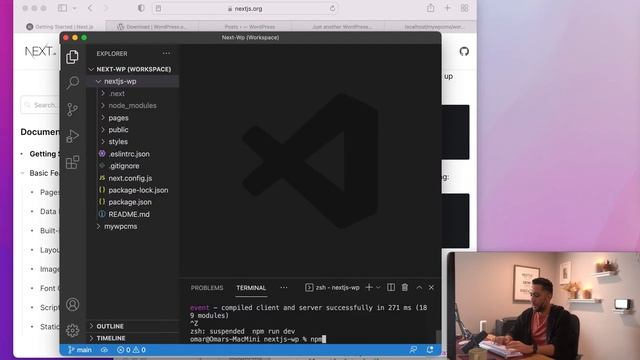This screenshot has height=360, width=640.
Task: Reload page in Safari address bar
Action: 332,8
